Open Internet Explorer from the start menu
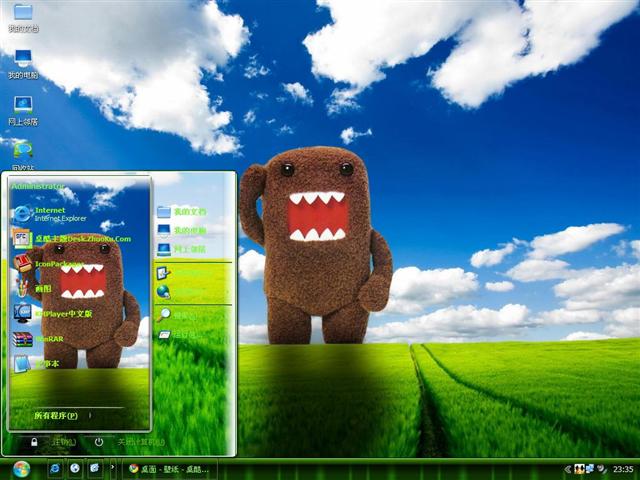Image resolution: width=640 pixels, height=480 pixels. [x=51, y=214]
